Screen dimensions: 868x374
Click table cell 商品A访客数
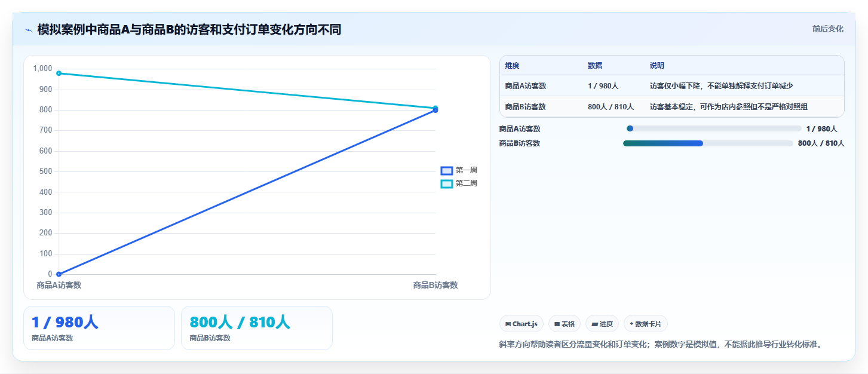[525, 86]
